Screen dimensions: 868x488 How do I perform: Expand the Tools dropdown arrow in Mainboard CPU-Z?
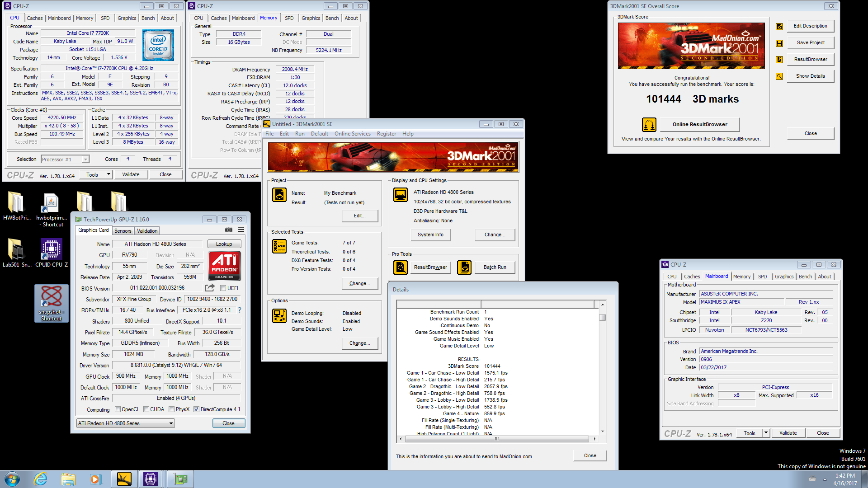(x=766, y=433)
